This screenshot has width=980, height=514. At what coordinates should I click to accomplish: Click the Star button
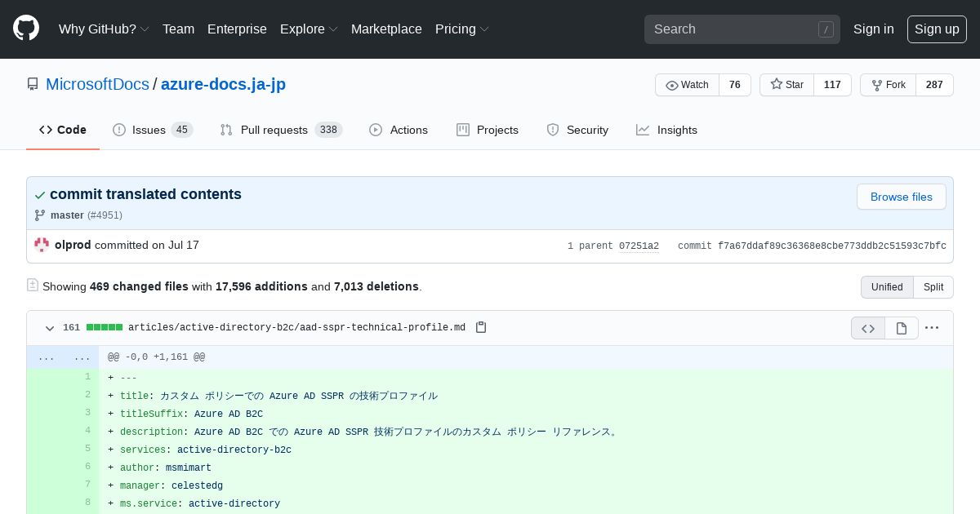pyautogui.click(x=786, y=85)
